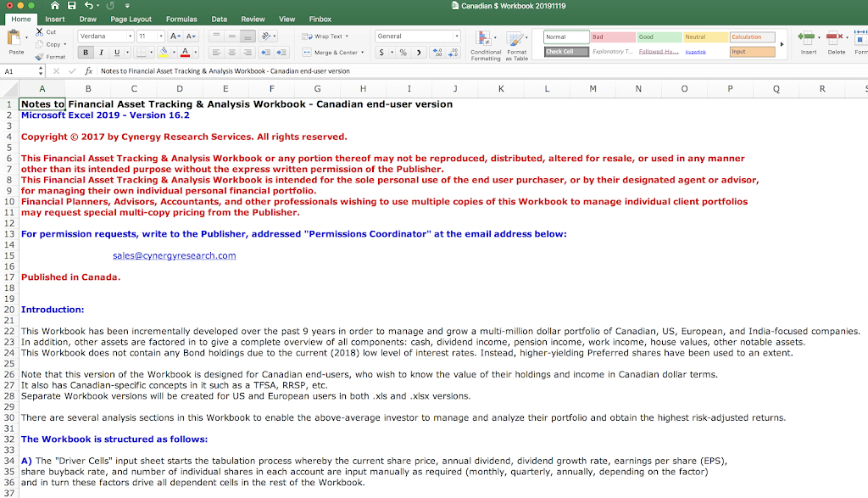Switch to the Data tab
Image resolution: width=868 pixels, height=498 pixels.
(x=220, y=19)
